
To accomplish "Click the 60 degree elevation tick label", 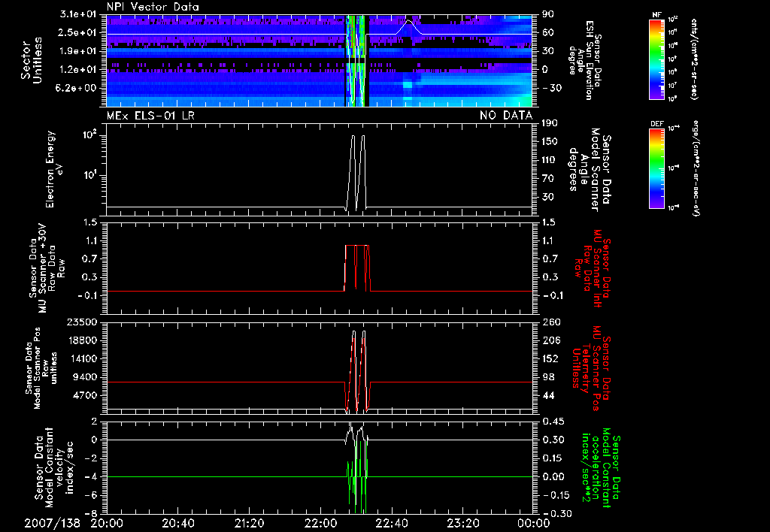I will coord(547,32).
